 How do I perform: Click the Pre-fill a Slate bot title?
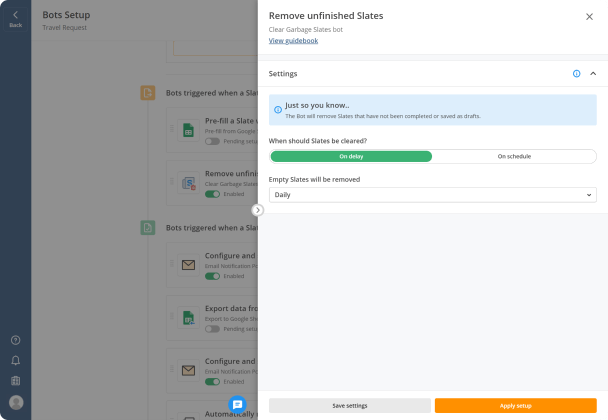tap(231, 121)
